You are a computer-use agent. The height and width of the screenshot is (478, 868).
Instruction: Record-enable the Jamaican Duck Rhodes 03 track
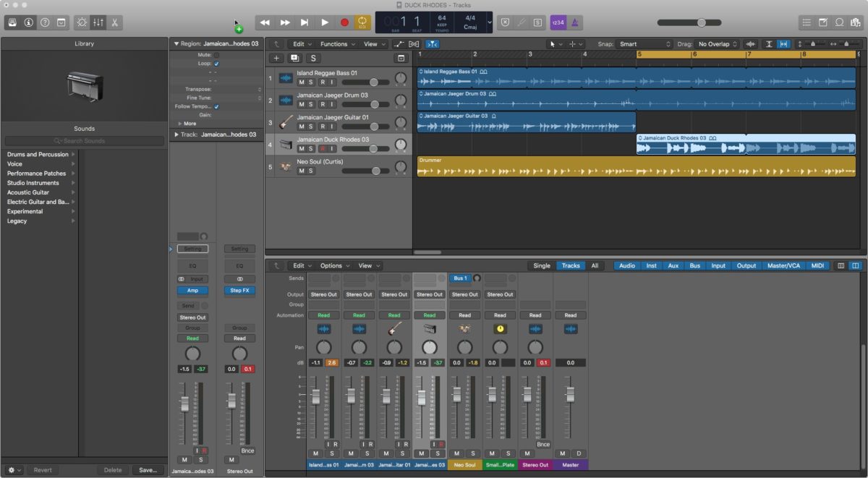(x=322, y=148)
